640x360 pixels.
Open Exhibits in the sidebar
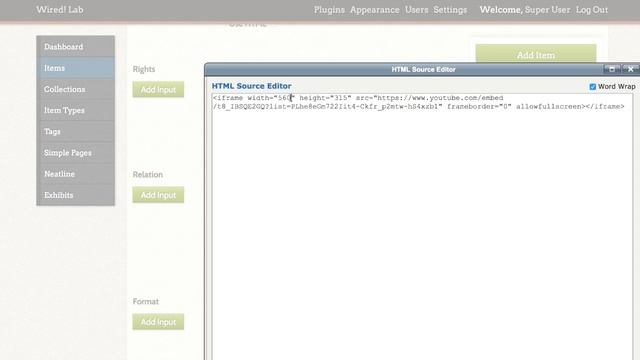click(76, 195)
